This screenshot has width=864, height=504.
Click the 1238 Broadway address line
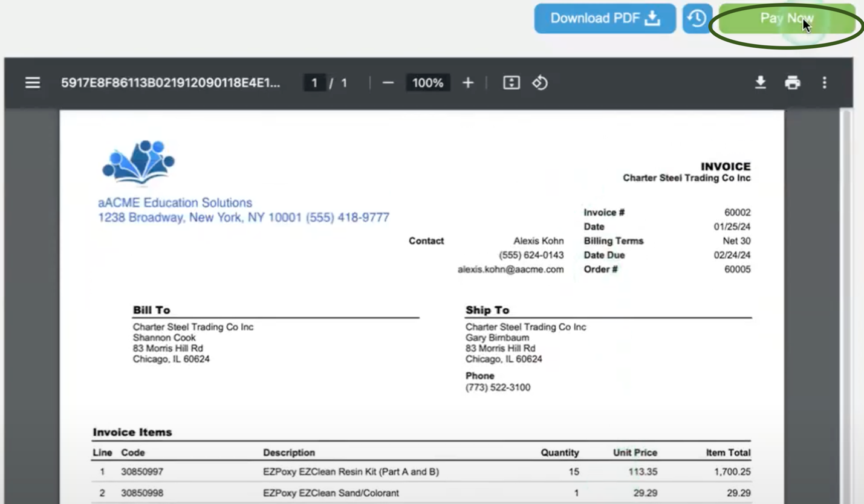[244, 218]
